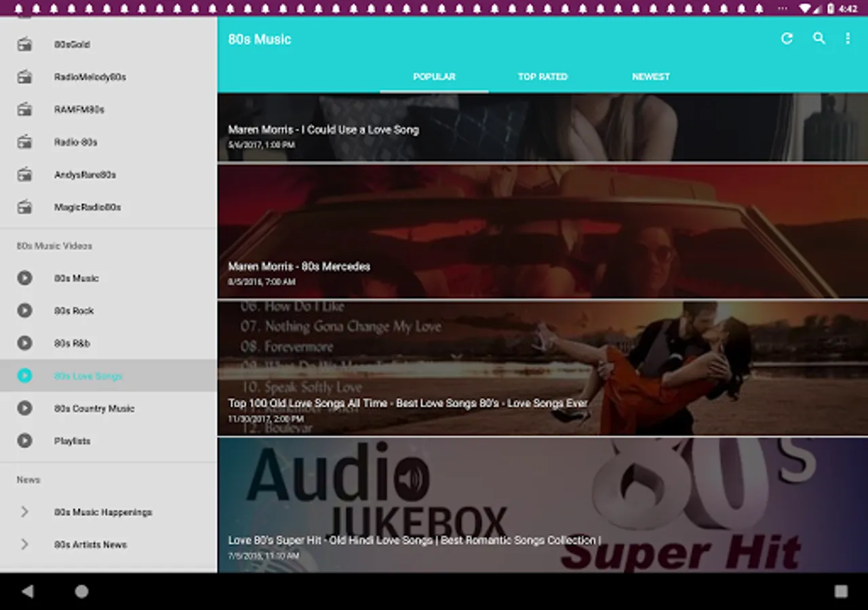Open the Playlists label in the sidebar
This screenshot has width=868, height=610.
pyautogui.click(x=73, y=441)
